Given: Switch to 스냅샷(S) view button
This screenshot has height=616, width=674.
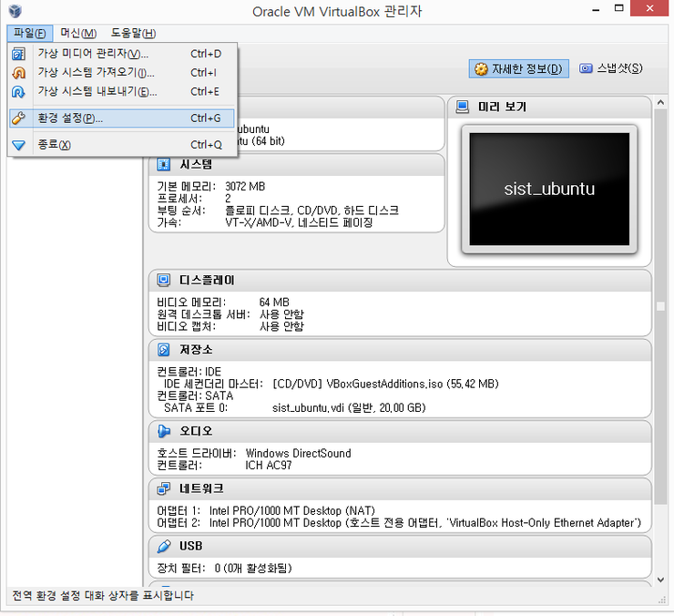Looking at the screenshot, I should point(611,68).
